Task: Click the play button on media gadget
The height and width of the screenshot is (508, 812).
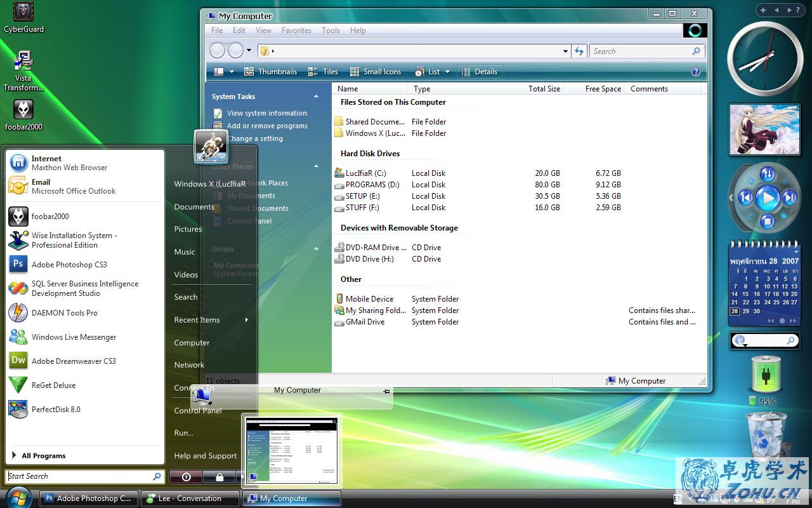Action: coord(768,199)
